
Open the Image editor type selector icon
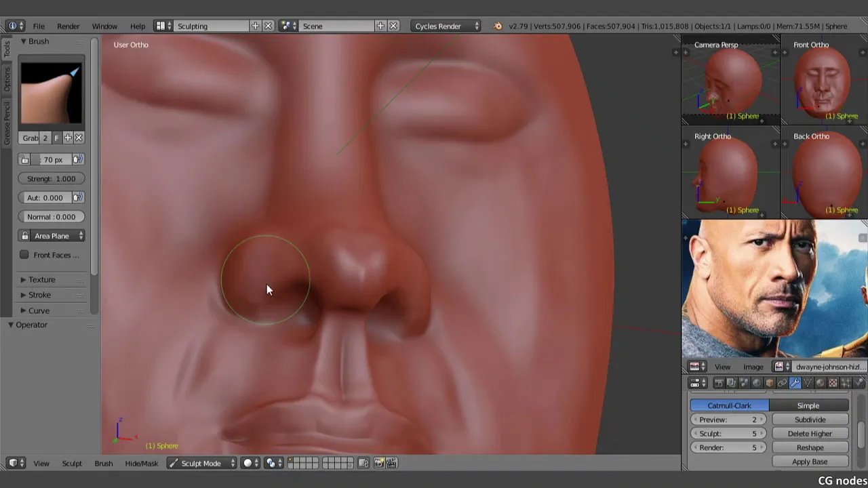tap(698, 367)
